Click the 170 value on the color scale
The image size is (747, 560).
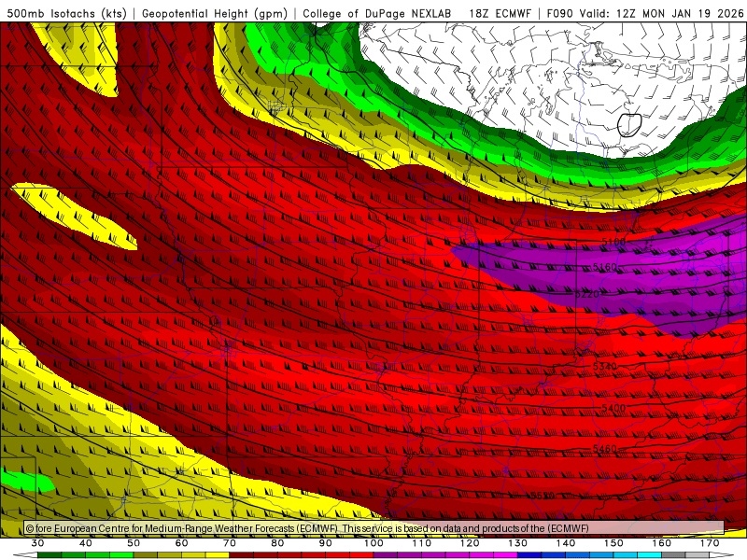click(710, 543)
